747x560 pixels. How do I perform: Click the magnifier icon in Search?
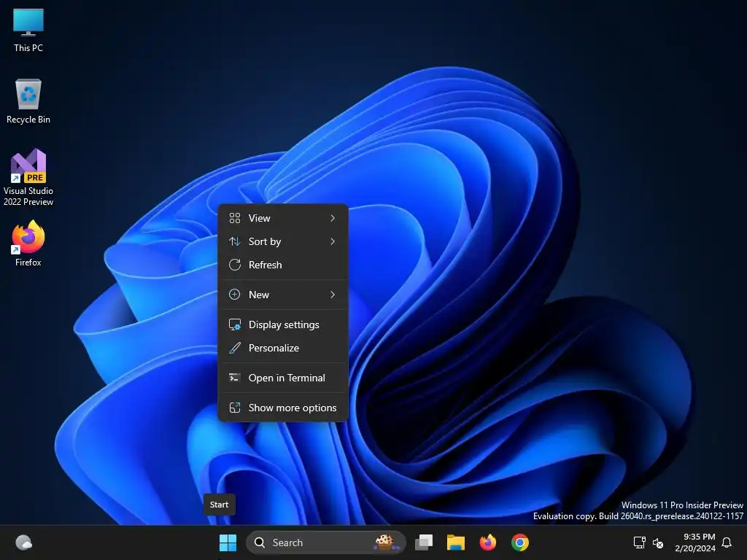point(260,542)
